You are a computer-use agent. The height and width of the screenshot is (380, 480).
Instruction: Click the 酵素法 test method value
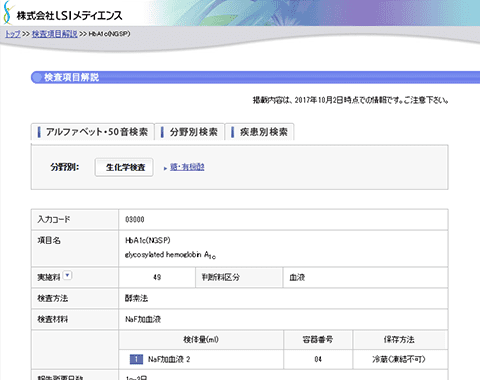[136, 298]
